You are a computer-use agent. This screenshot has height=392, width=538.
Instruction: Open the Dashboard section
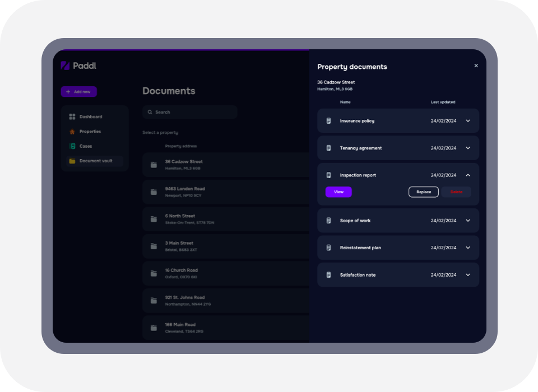point(91,116)
